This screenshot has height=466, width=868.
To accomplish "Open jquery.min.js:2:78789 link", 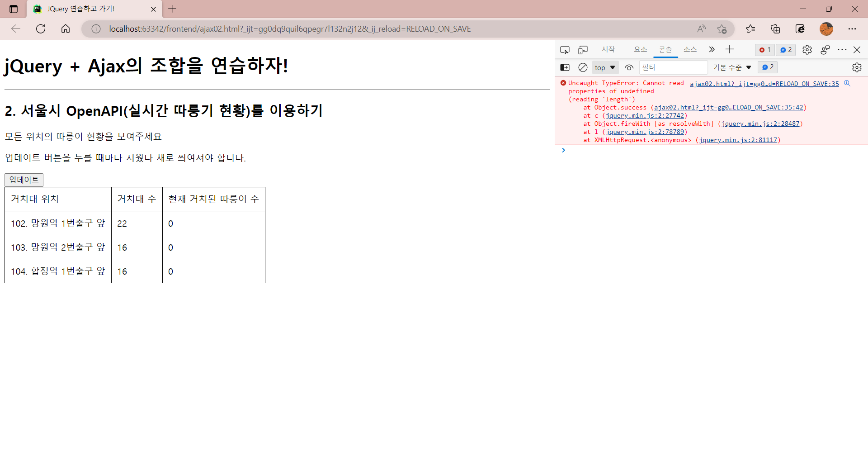I will (645, 132).
